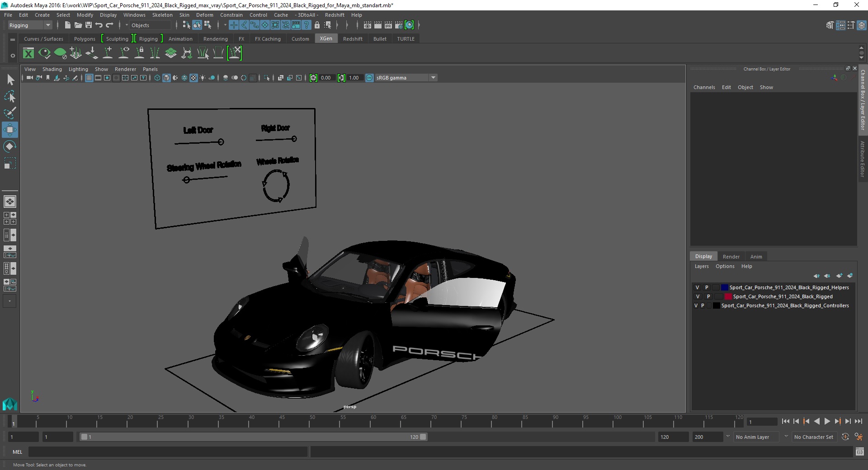Click blue color swatch of Rigged_Helpers layer
Screen dimensions: 868x470
point(725,287)
